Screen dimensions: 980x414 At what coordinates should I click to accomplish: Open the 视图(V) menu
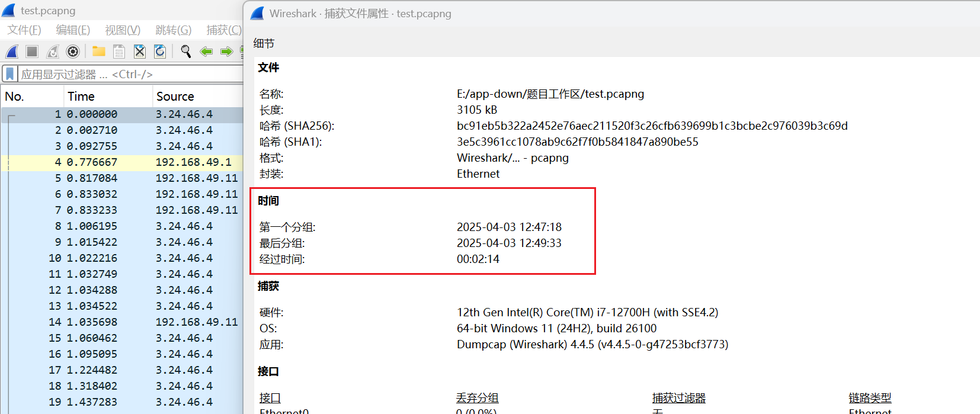pos(123,30)
